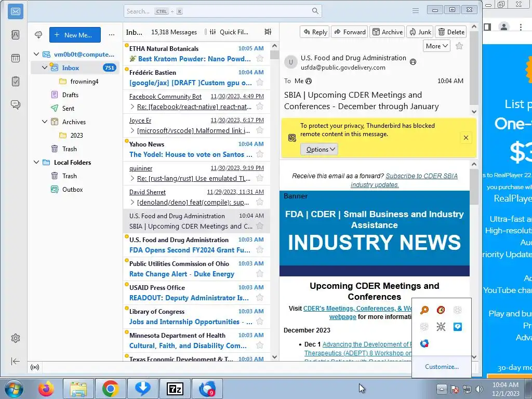Collapse the spaces toolbar arrow icon
This screenshot has height=399, width=532.
(15, 362)
